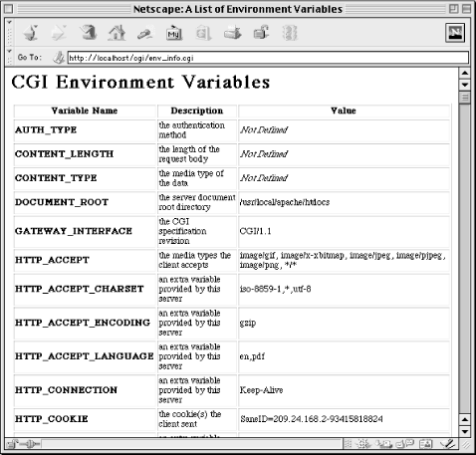
Task: Open the Navigator component icon in status bar
Action: (x=363, y=443)
